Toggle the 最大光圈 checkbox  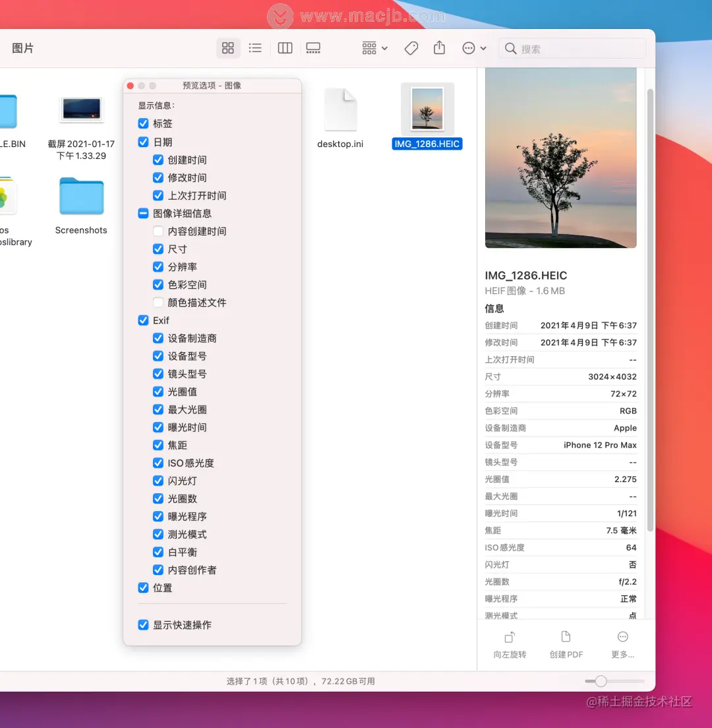[158, 409]
